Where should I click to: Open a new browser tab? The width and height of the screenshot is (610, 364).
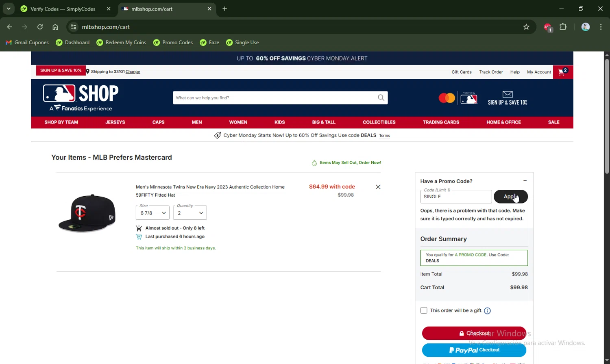(x=225, y=9)
